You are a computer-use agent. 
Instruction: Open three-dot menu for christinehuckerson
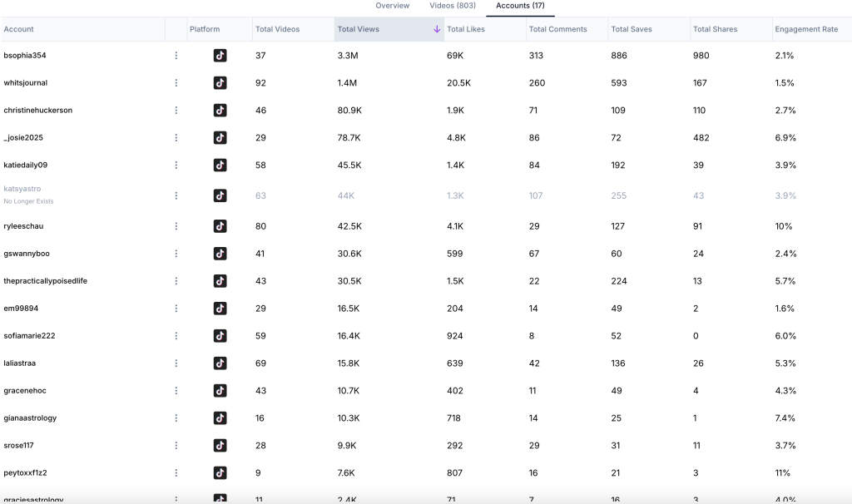pyautogui.click(x=176, y=111)
